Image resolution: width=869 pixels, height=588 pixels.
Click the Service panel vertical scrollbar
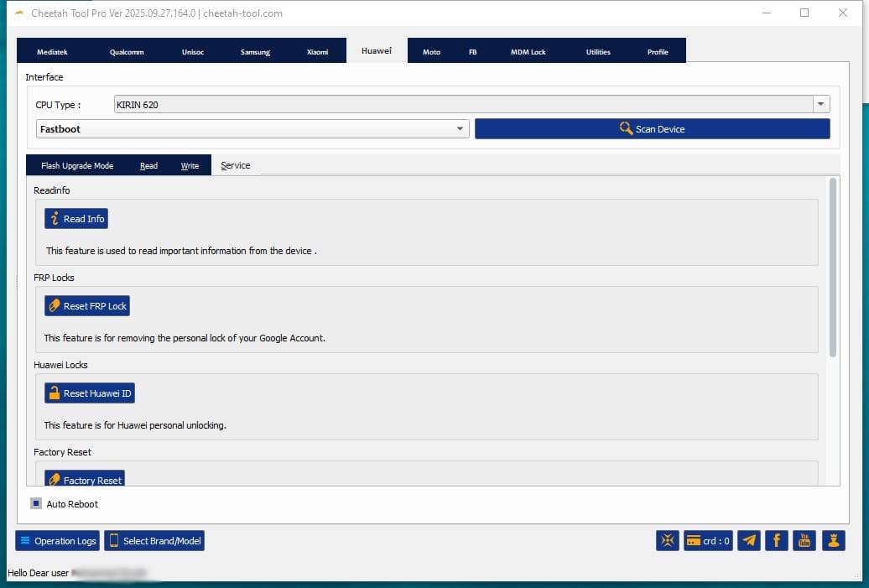pyautogui.click(x=832, y=267)
